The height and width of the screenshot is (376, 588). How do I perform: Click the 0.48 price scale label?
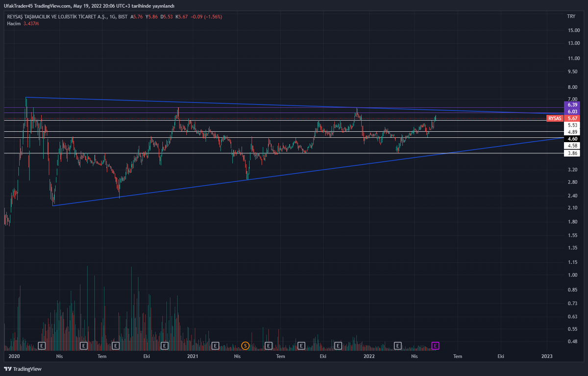tap(573, 341)
